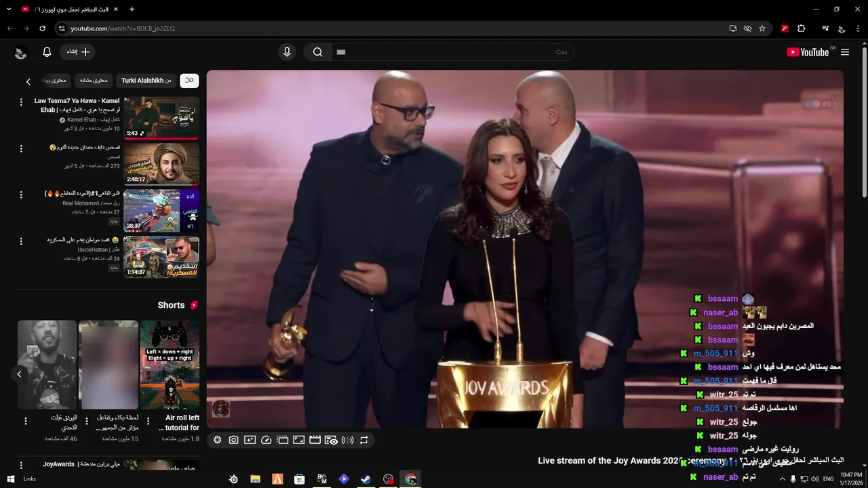This screenshot has height=488, width=868.
Task: Close the Joy Awards YouTube tab
Action: 115,9
